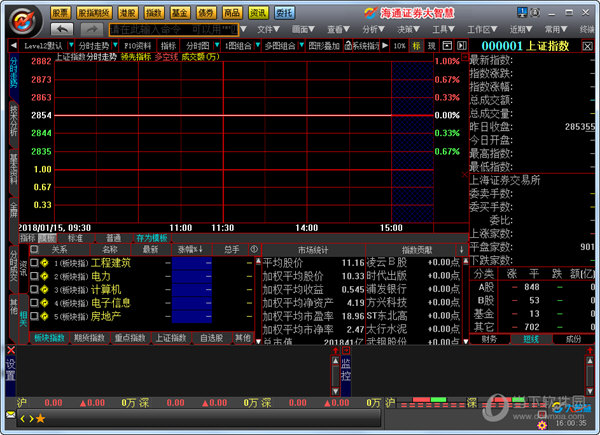Click the F10资料 toolbar item
The height and width of the screenshot is (435, 600).
137,46
